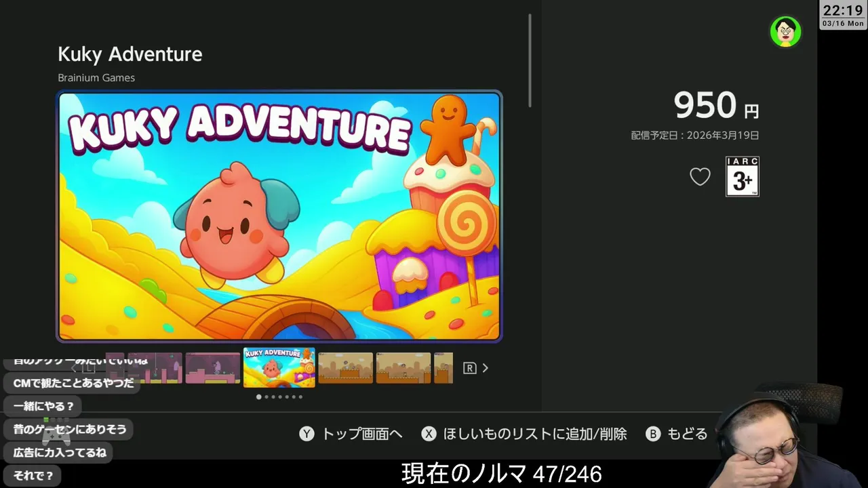Click the vertical scrollbar beside the banner
The image size is (868, 488).
point(530,60)
